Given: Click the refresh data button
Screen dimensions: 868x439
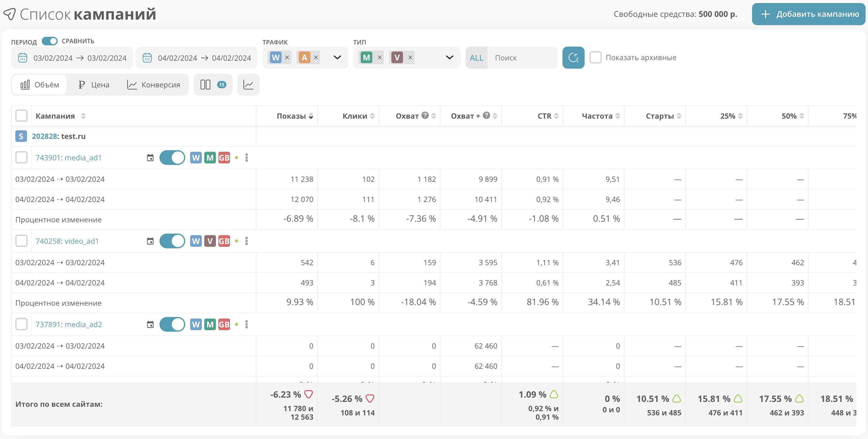Looking at the screenshot, I should point(573,58).
